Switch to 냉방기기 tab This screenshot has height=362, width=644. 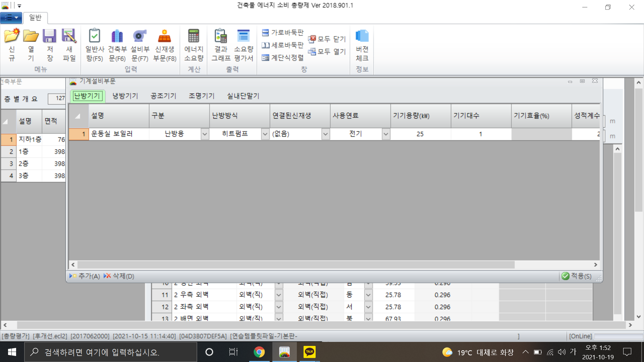point(125,96)
